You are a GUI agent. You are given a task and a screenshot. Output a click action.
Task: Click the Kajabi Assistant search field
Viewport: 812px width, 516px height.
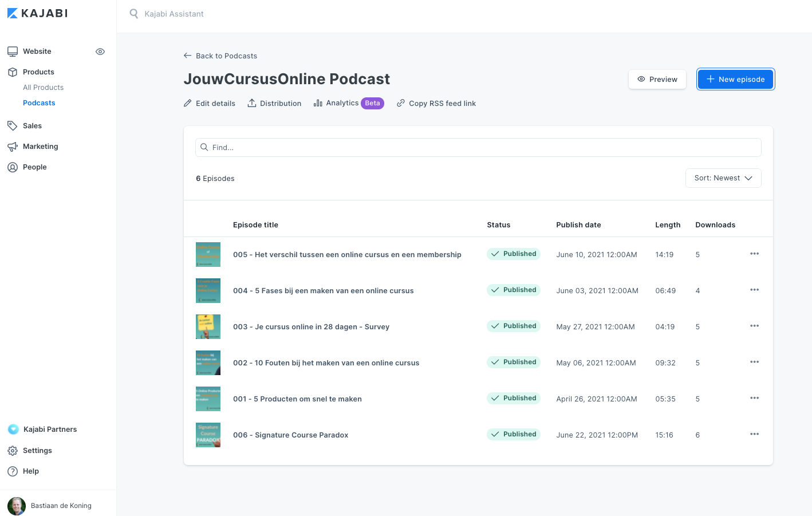click(x=174, y=14)
